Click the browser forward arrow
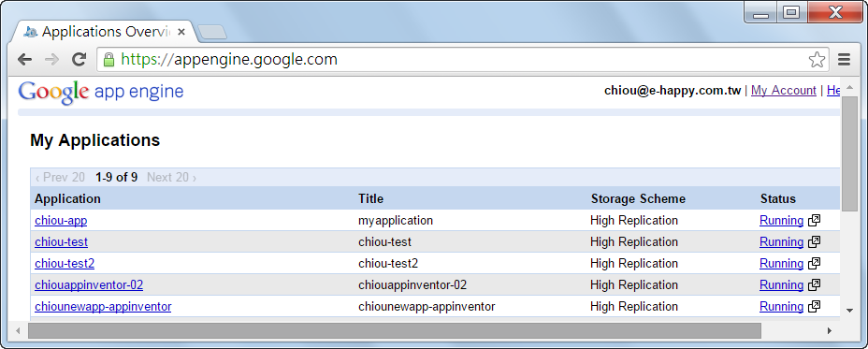Screen dimensions: 868x349 (51, 59)
